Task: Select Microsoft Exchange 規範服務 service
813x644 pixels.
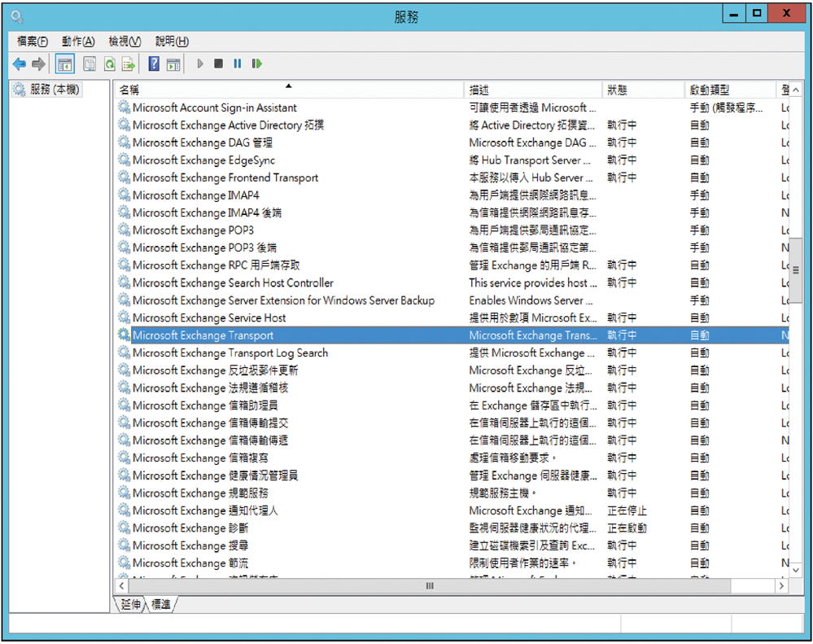Action: click(451, 493)
